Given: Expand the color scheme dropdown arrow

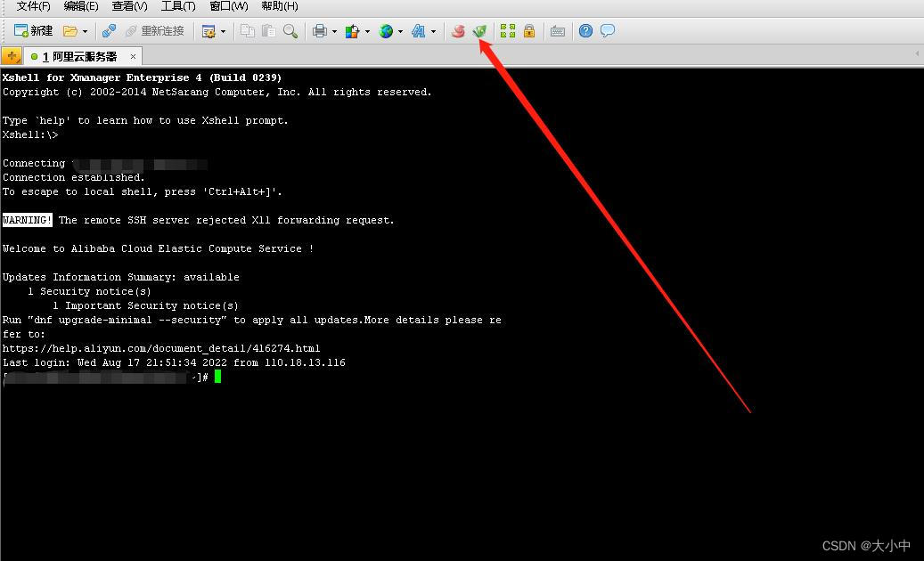Looking at the screenshot, I should coord(367,31).
